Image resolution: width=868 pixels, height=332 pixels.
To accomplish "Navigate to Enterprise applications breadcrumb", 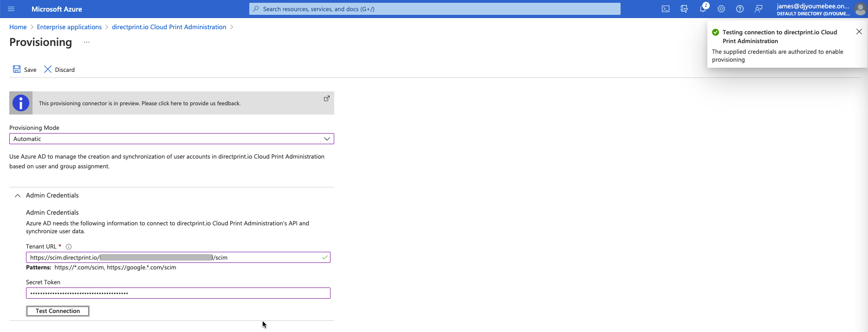I will point(69,27).
